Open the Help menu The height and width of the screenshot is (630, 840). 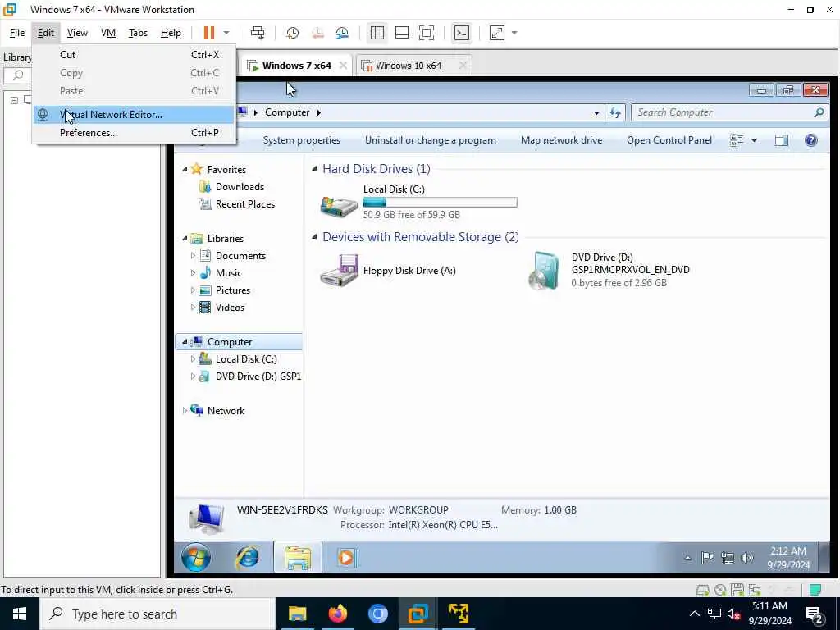pyautogui.click(x=171, y=33)
